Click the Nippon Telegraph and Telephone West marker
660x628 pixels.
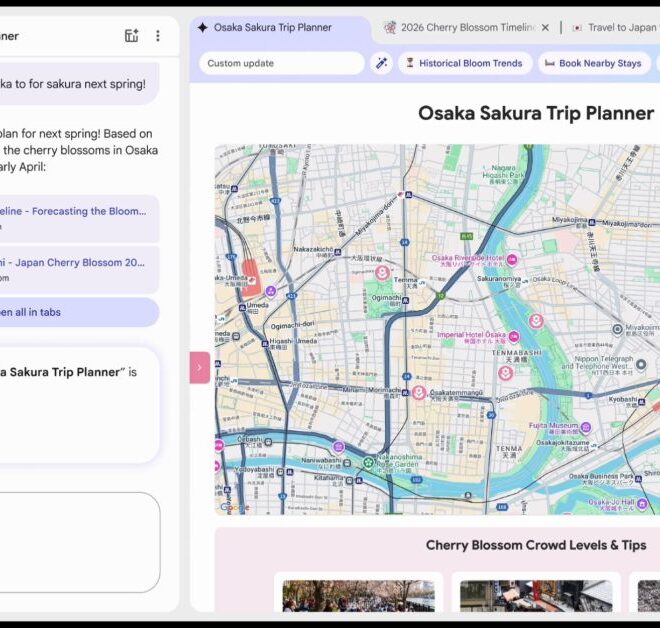click(641, 365)
